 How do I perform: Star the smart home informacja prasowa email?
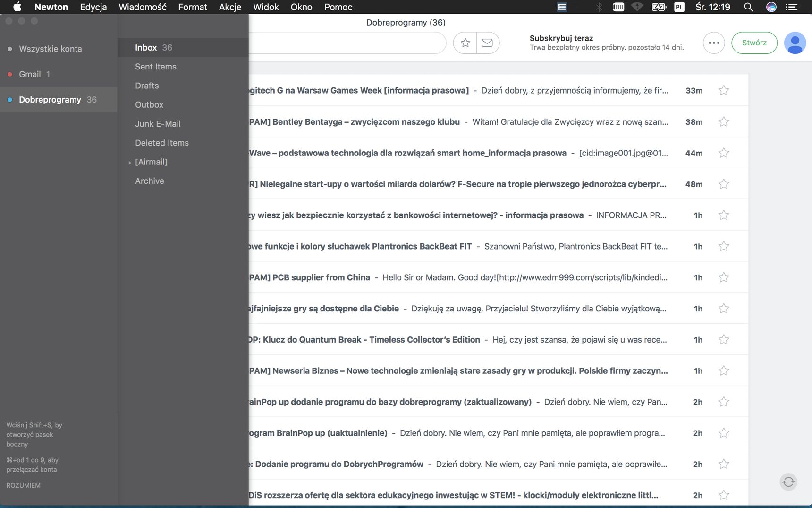724,153
